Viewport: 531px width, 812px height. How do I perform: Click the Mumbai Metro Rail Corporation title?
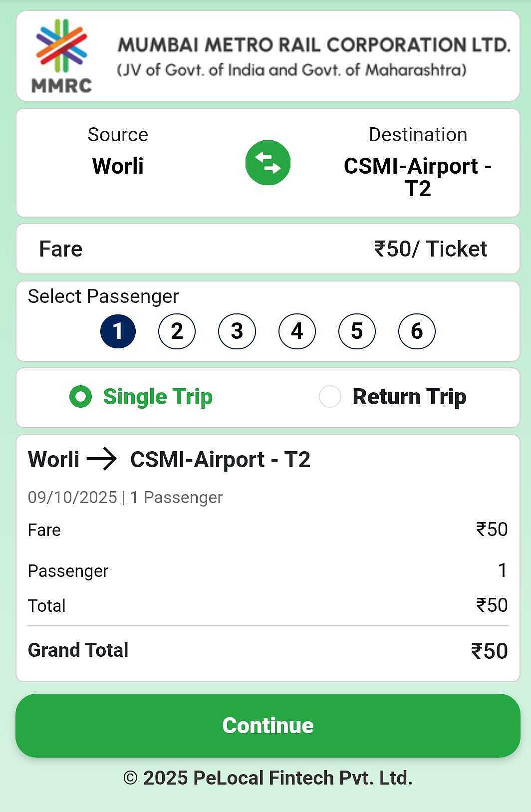click(x=313, y=45)
